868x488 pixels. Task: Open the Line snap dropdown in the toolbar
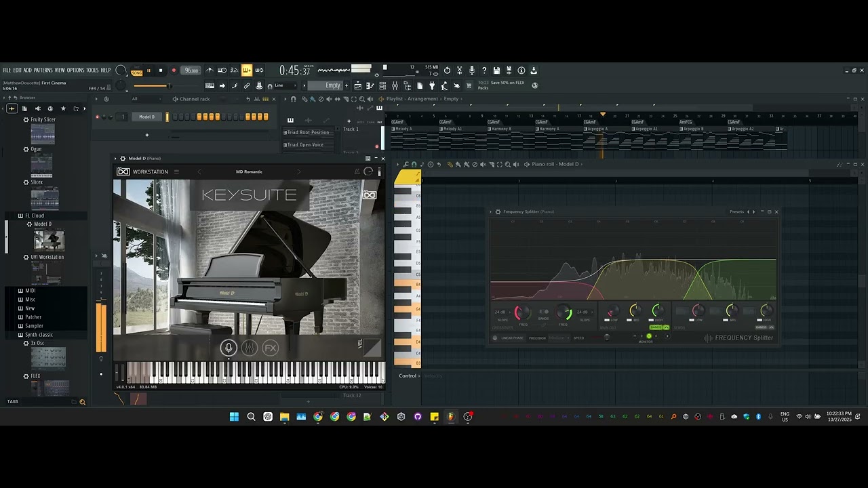pos(283,85)
